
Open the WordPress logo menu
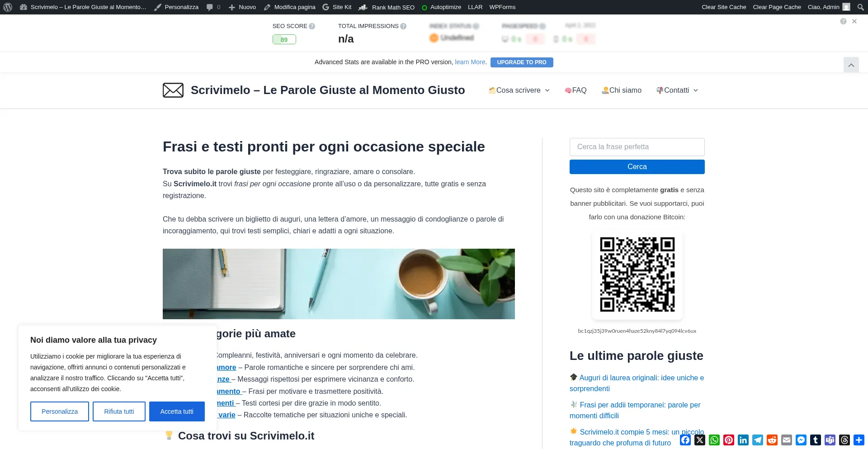pyautogui.click(x=8, y=7)
